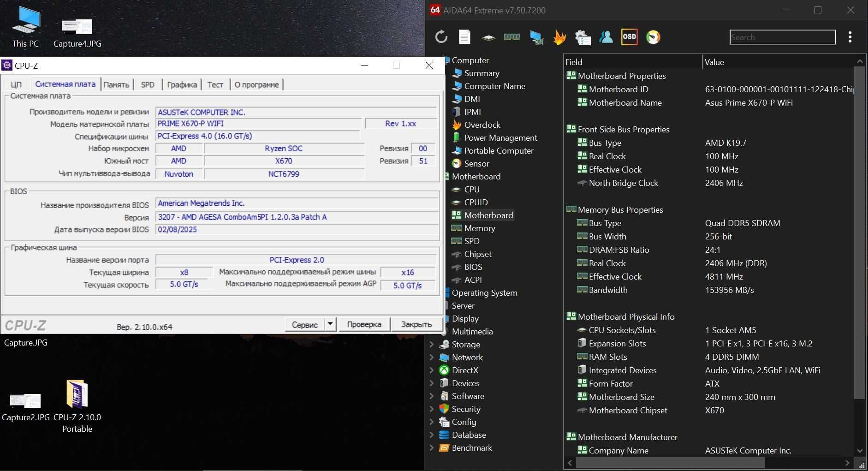Click the Value column header in AIDA64

(x=779, y=62)
